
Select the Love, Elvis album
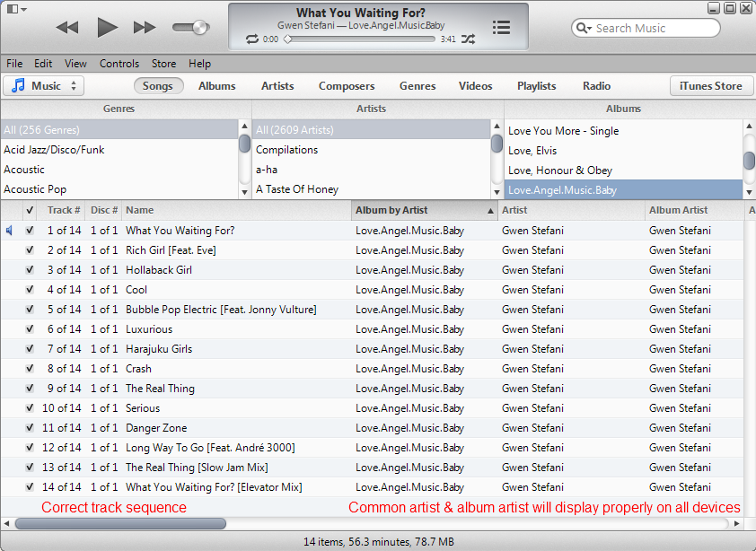tap(623, 151)
